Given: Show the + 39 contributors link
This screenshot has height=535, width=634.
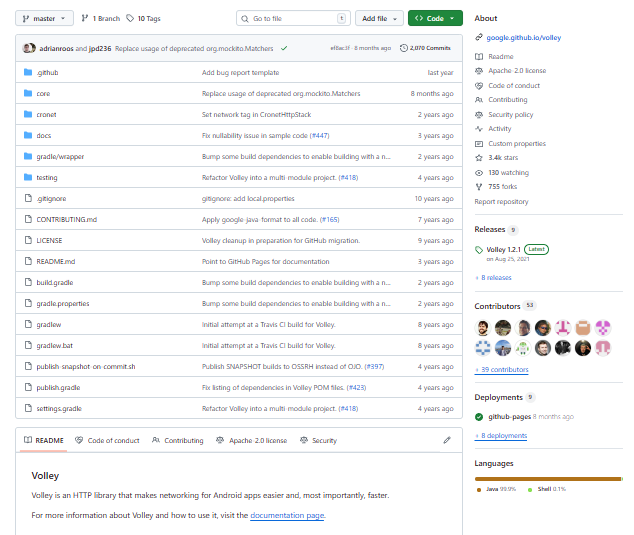Looking at the screenshot, I should (502, 370).
